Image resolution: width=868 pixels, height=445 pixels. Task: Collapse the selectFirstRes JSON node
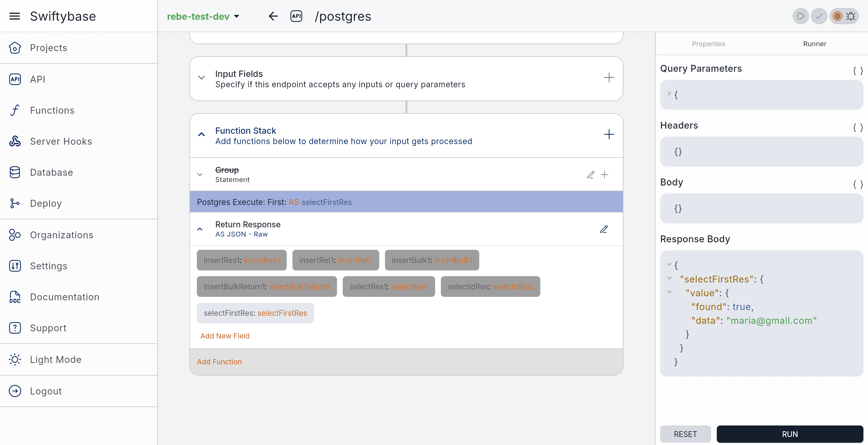(669, 278)
